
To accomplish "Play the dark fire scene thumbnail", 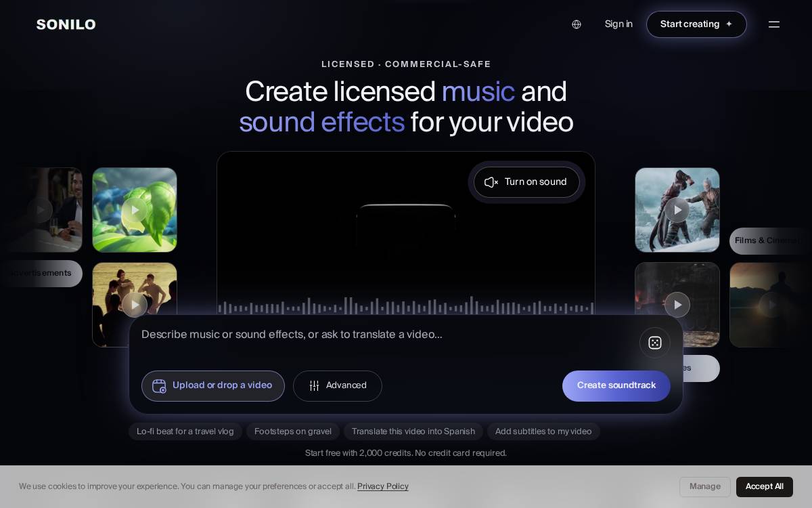I will coord(677,305).
